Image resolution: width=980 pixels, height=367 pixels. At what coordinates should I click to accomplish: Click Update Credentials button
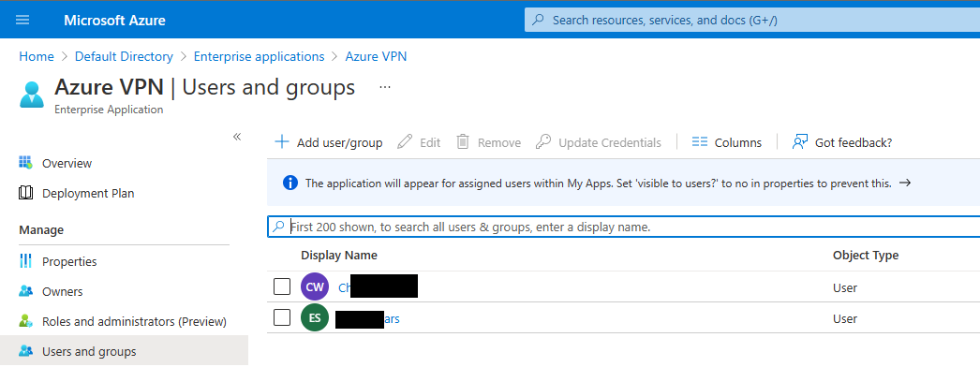[x=598, y=142]
